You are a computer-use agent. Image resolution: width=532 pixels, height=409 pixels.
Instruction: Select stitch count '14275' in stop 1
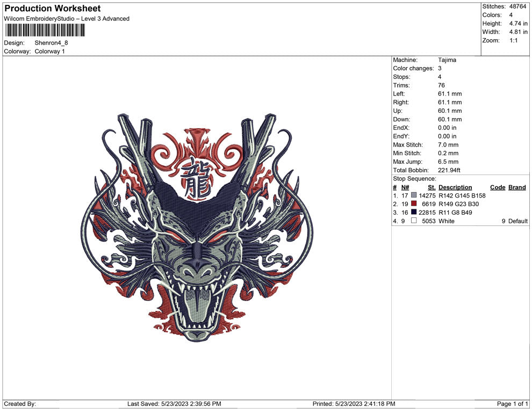coord(427,195)
